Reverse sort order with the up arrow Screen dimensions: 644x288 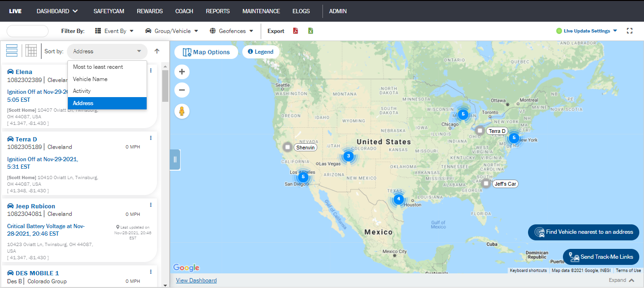[157, 51]
